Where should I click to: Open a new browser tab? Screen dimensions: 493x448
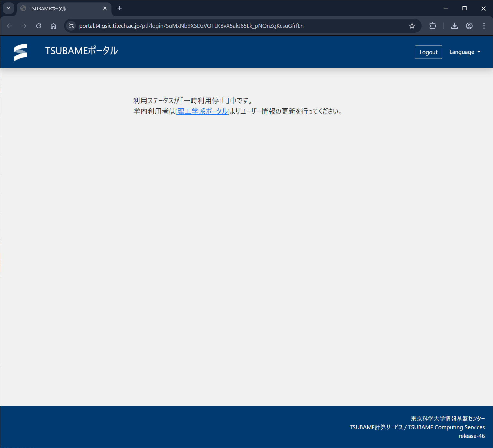tap(120, 8)
